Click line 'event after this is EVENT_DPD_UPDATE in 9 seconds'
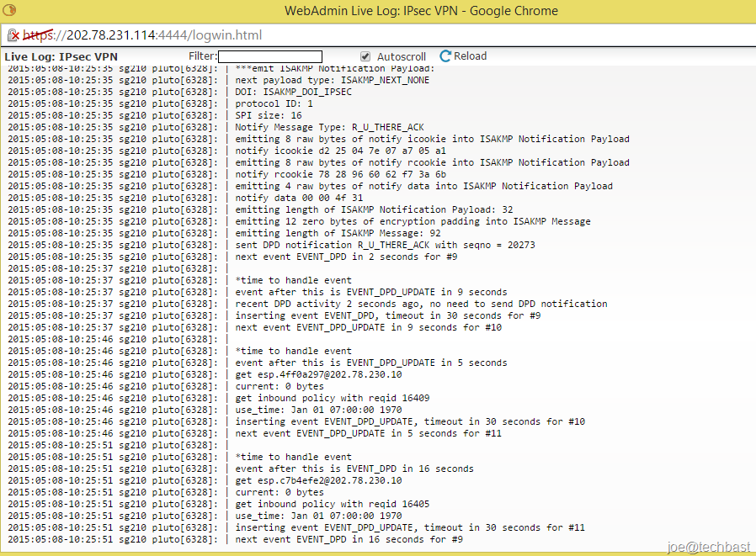Screen dimensions: 756x556 [x=370, y=292]
